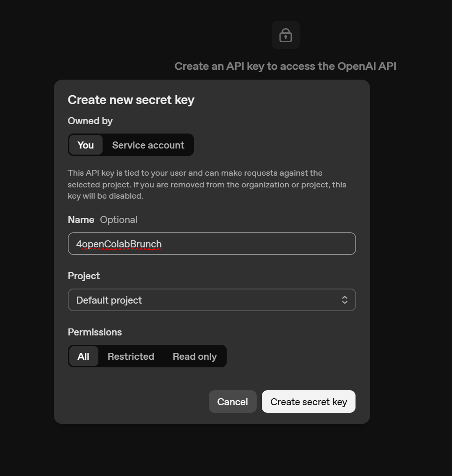The image size is (452, 476).
Task: Set permissions to Read only
Action: tap(194, 357)
